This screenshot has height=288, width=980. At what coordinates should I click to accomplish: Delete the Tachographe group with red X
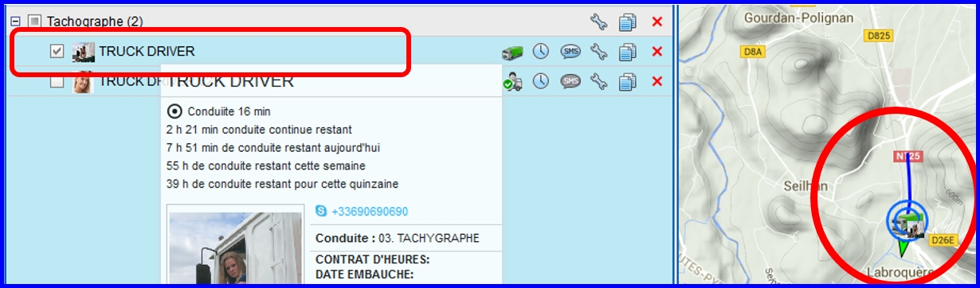(657, 21)
